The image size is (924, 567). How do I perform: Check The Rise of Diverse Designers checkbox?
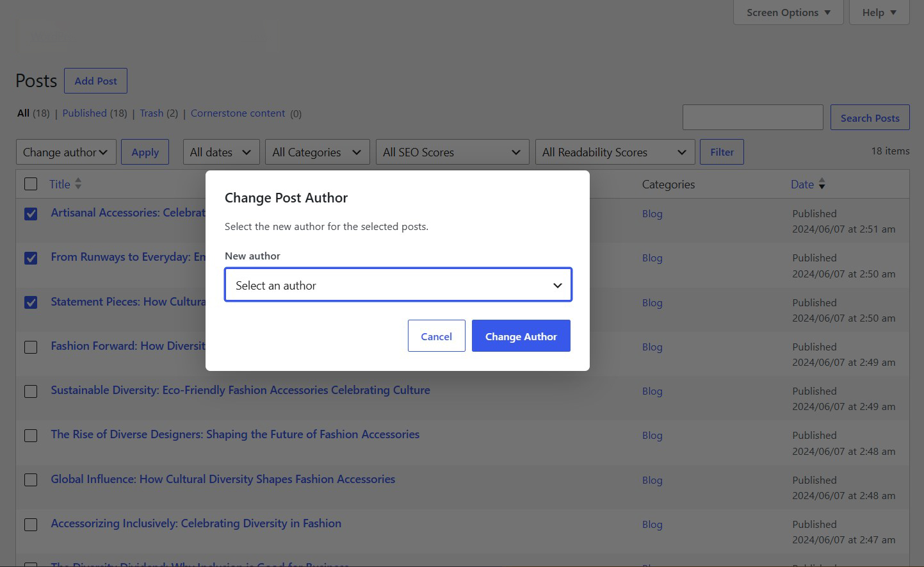(31, 436)
